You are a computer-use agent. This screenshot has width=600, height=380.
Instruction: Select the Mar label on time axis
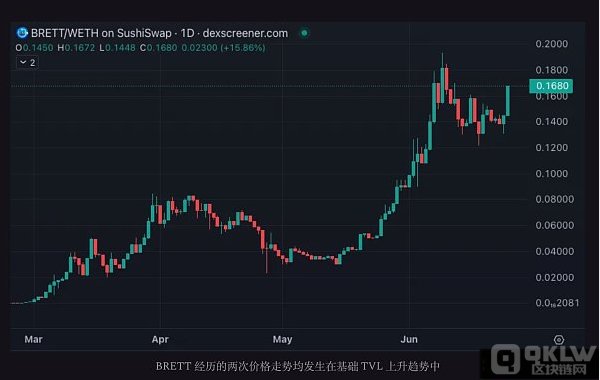(33, 339)
